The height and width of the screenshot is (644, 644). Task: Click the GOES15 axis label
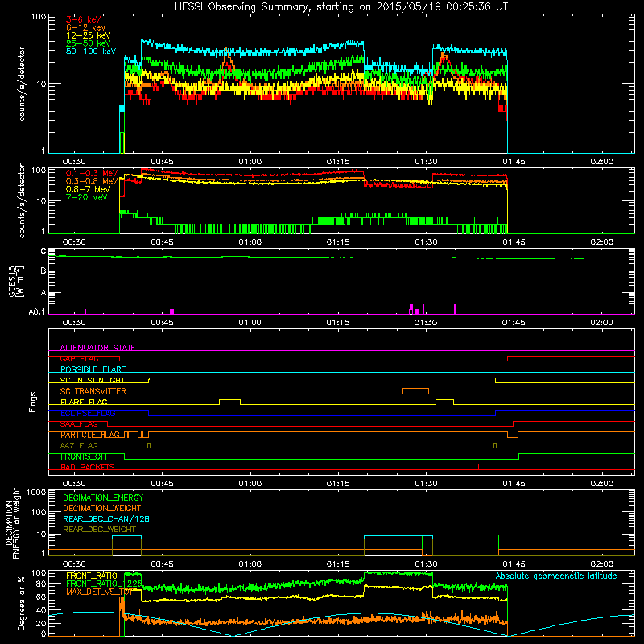click(x=16, y=281)
